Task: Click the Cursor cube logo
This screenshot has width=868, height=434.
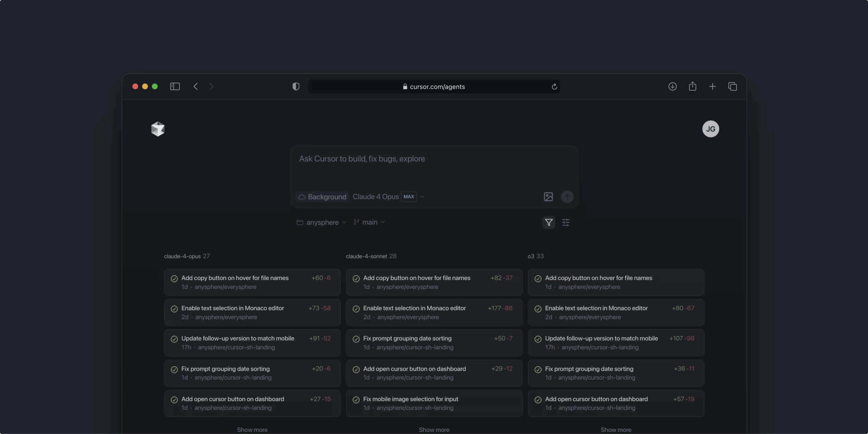Action: pyautogui.click(x=158, y=129)
